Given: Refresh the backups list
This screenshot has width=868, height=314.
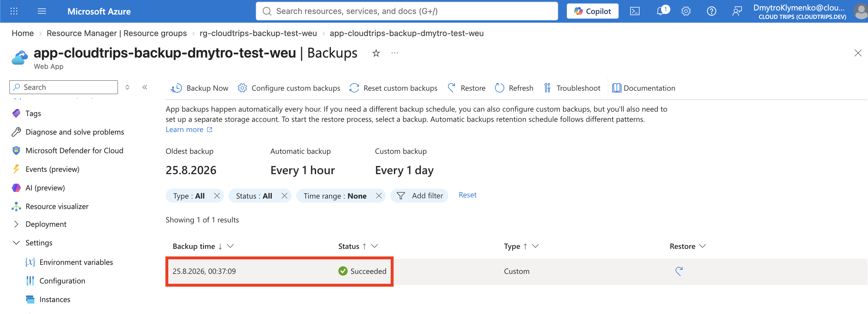Looking at the screenshot, I should (514, 88).
